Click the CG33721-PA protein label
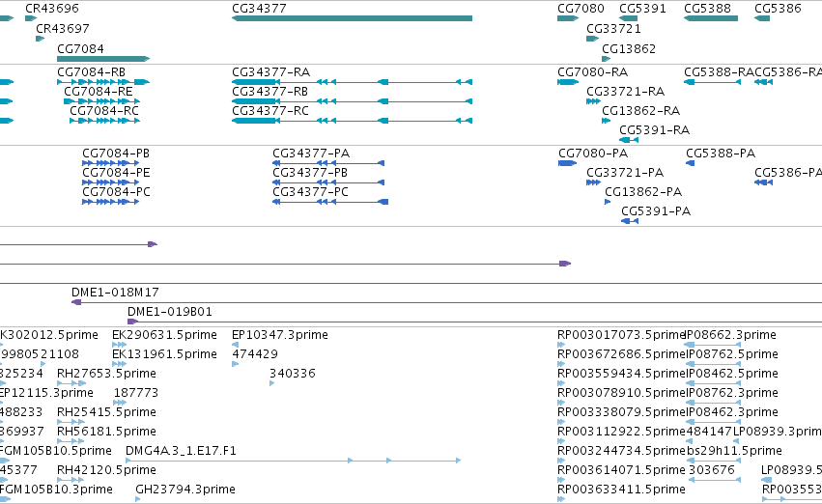The image size is (822, 504). click(625, 173)
